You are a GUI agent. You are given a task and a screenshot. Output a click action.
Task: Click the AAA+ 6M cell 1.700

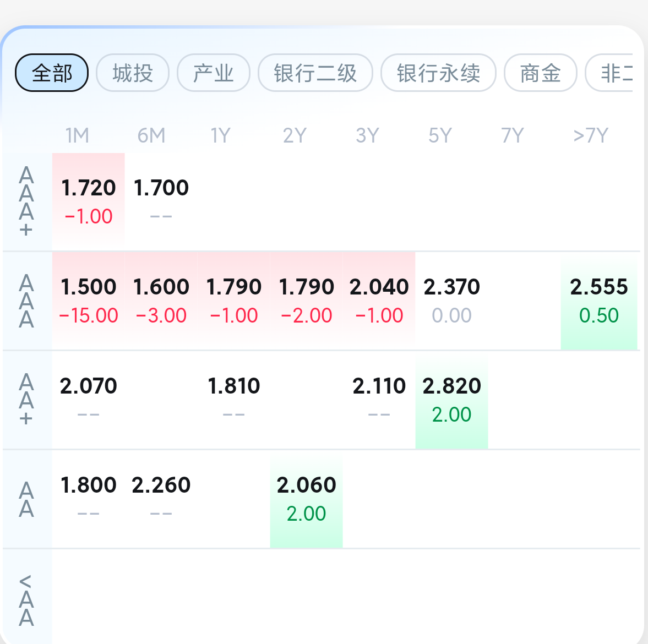[161, 201]
